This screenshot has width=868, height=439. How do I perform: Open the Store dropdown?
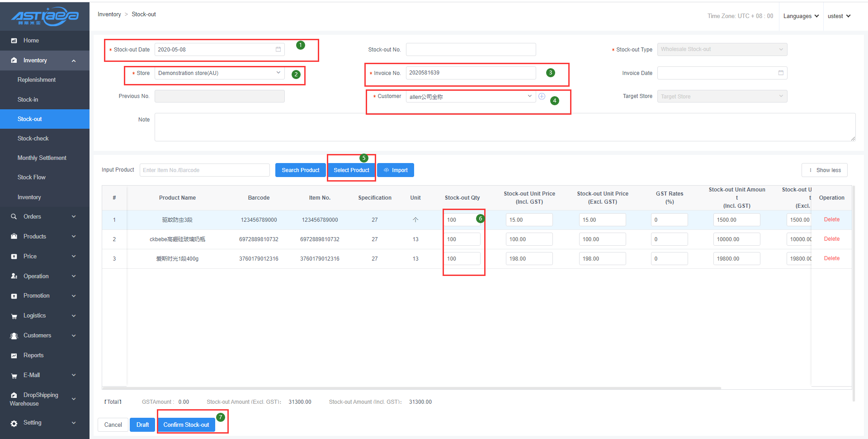coord(219,73)
